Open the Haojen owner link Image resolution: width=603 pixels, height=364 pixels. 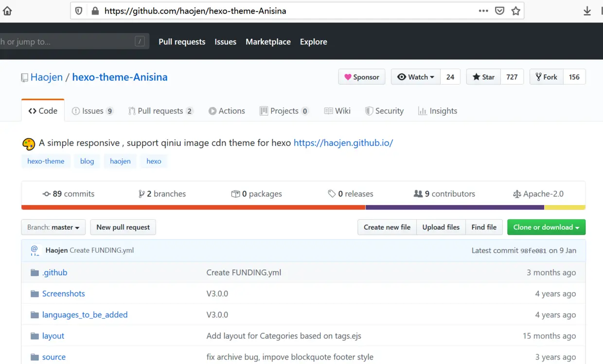pyautogui.click(x=47, y=77)
